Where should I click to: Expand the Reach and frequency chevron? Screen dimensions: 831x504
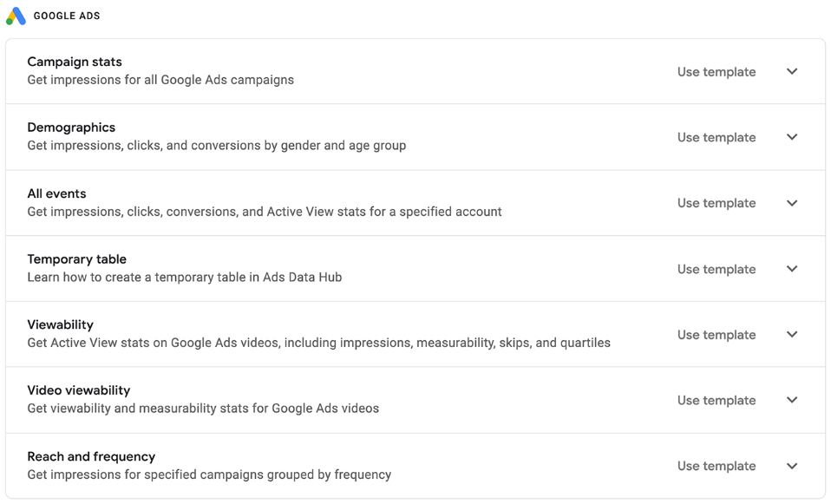(x=792, y=467)
